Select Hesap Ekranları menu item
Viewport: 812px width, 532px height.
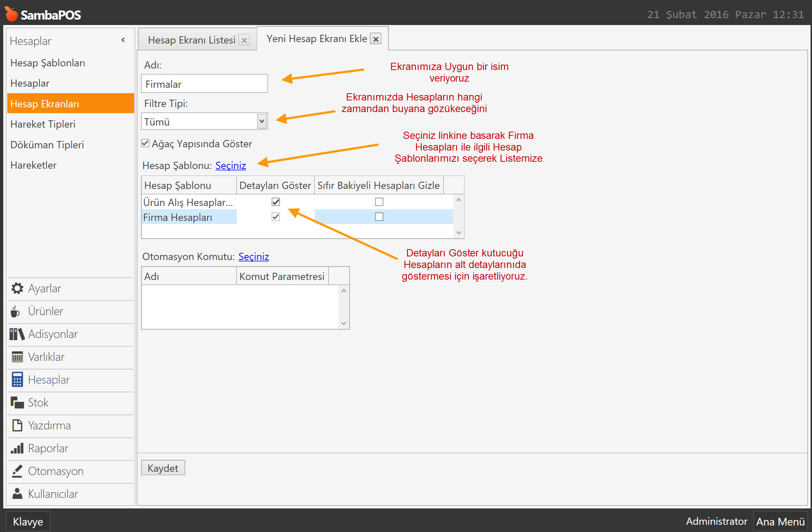tap(70, 104)
